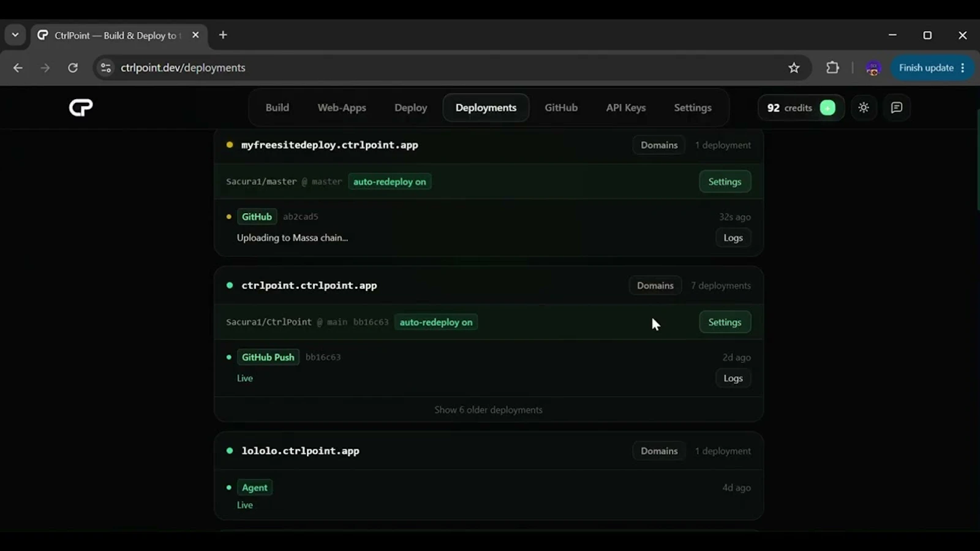This screenshot has width=980, height=551.
Task: Open Settings for Sacura1/master repo
Action: click(x=725, y=182)
